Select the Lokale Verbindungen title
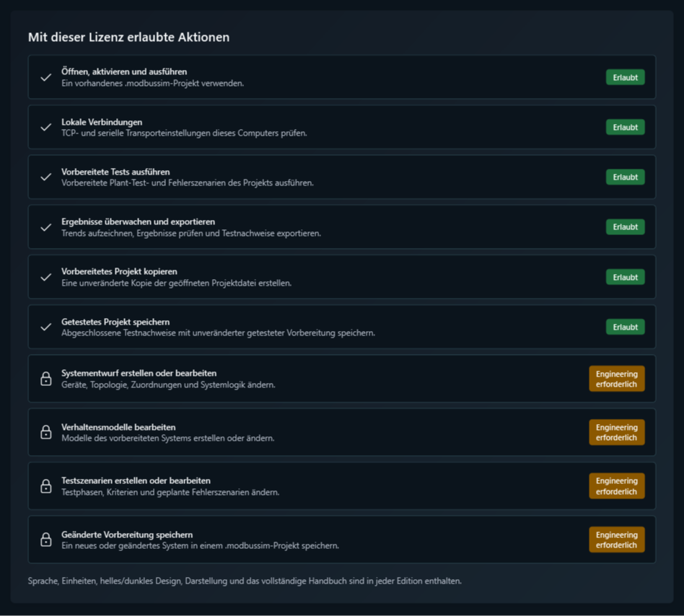Screen dimensions: 684x616 [x=102, y=122]
